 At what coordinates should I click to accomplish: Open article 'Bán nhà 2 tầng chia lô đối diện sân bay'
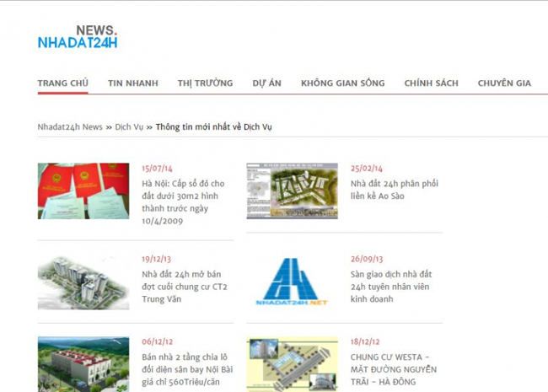click(x=187, y=369)
